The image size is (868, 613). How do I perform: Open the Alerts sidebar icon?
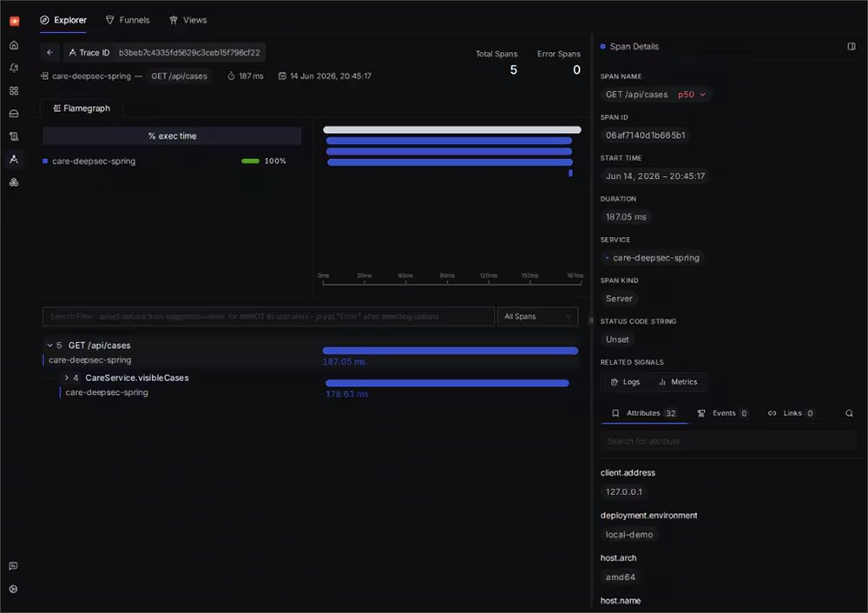(x=14, y=68)
